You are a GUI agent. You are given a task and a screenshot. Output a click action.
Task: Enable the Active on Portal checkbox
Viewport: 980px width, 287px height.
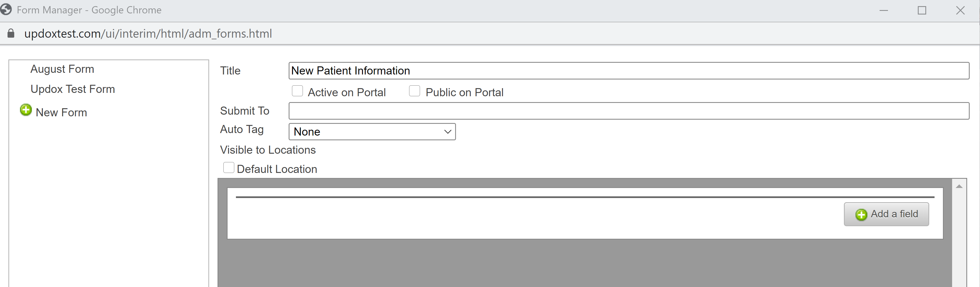[x=297, y=91]
